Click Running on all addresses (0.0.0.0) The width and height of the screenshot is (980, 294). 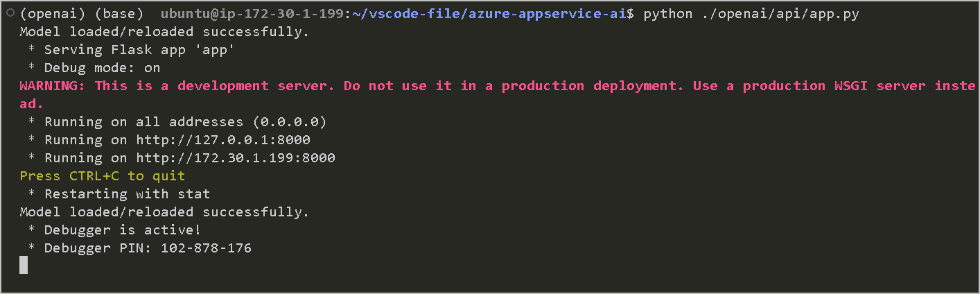177,122
